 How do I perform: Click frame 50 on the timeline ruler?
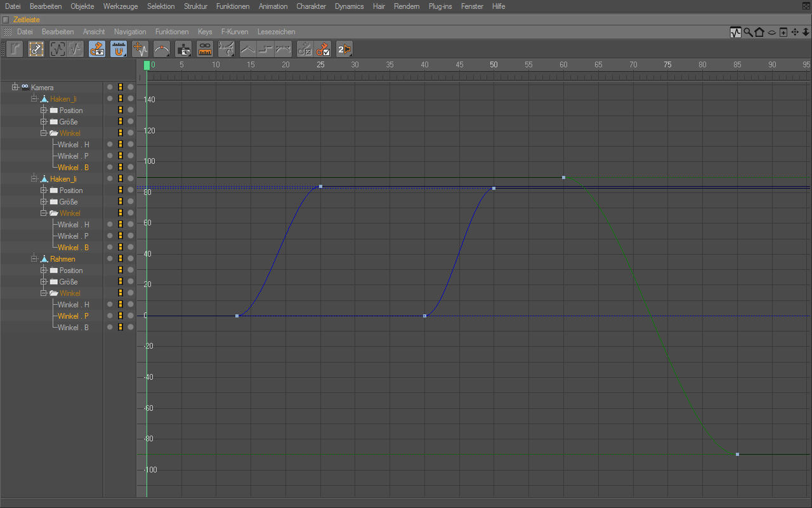494,65
